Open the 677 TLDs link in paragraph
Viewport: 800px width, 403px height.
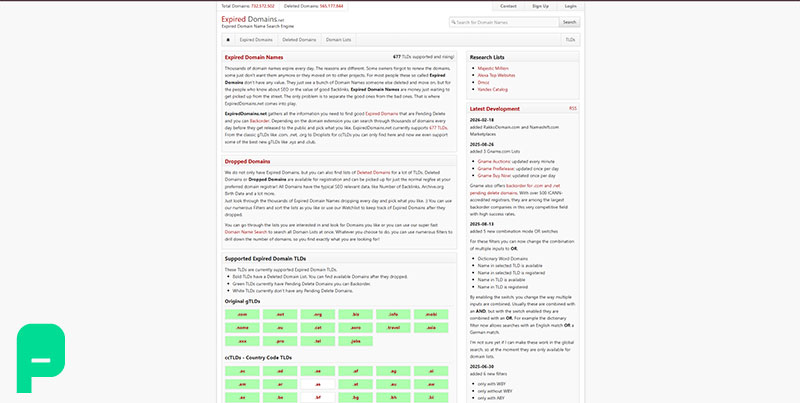pyautogui.click(x=438, y=128)
